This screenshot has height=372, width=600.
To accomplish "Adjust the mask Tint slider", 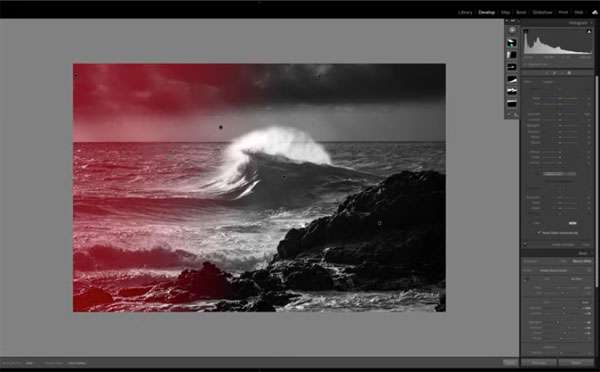I will tap(560, 104).
